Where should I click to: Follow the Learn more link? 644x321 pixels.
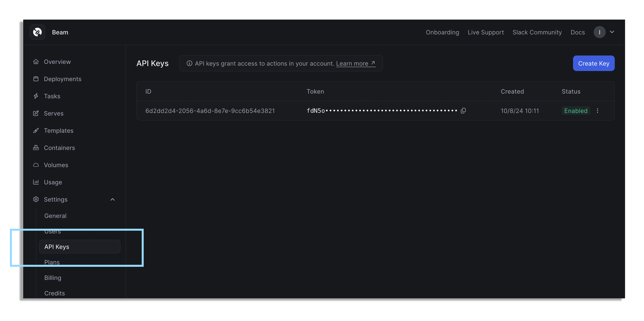coord(355,63)
